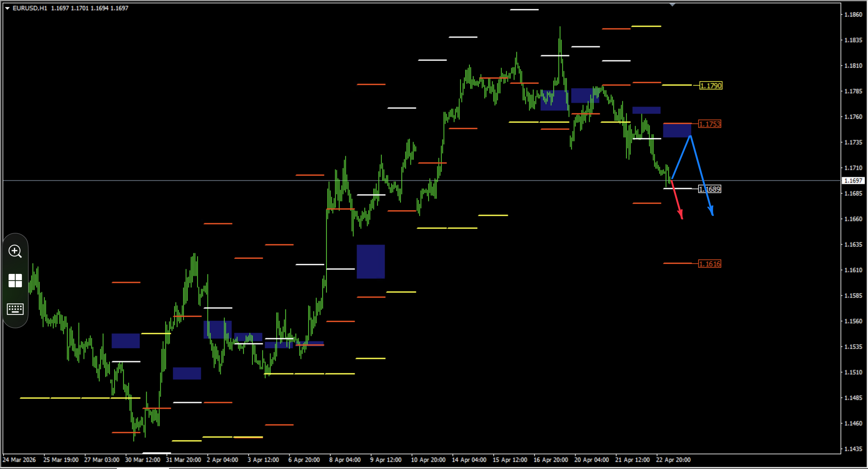Click the chart shift triangle marker at top
The height and width of the screenshot is (469, 868).
coord(672,5)
